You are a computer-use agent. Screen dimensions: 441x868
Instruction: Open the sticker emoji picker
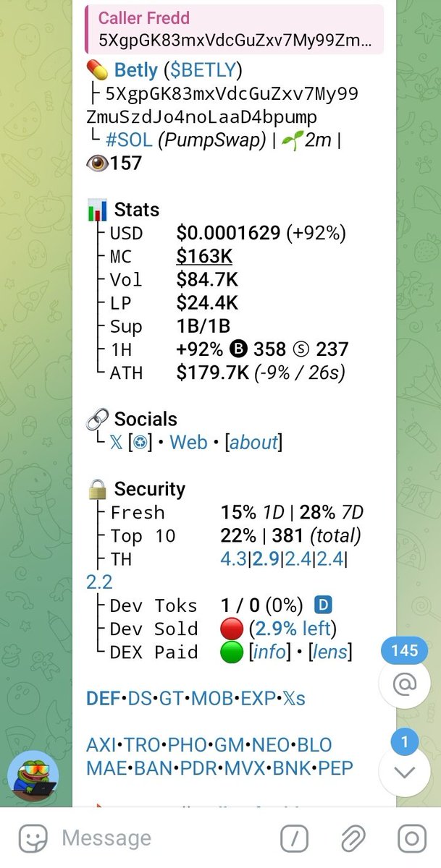click(x=30, y=838)
